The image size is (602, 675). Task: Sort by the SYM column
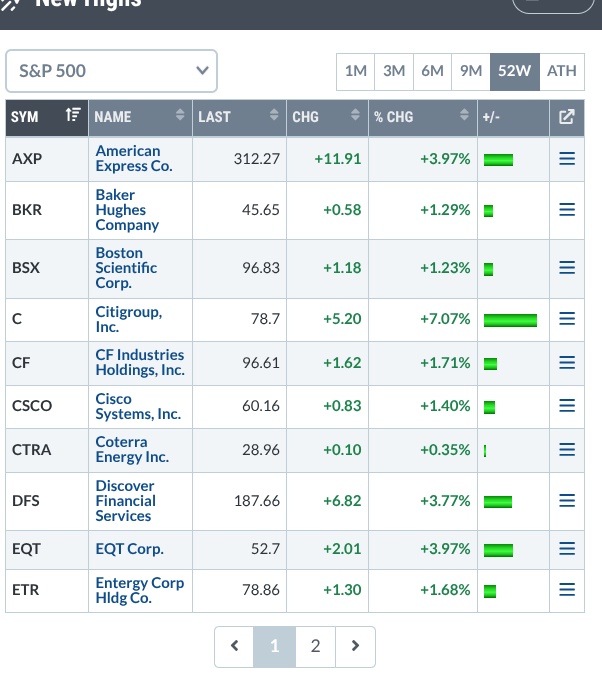pos(47,117)
